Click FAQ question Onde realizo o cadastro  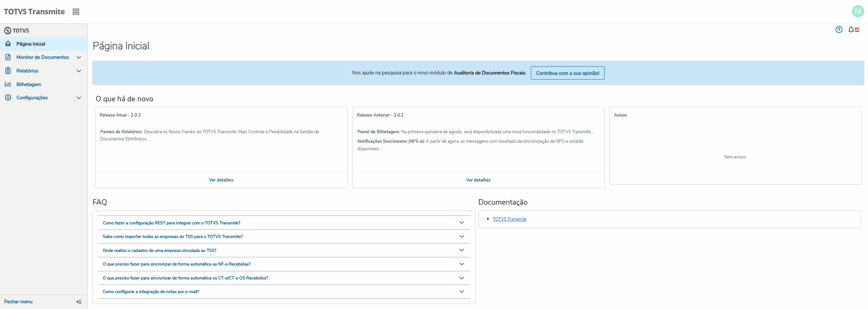pos(159,251)
